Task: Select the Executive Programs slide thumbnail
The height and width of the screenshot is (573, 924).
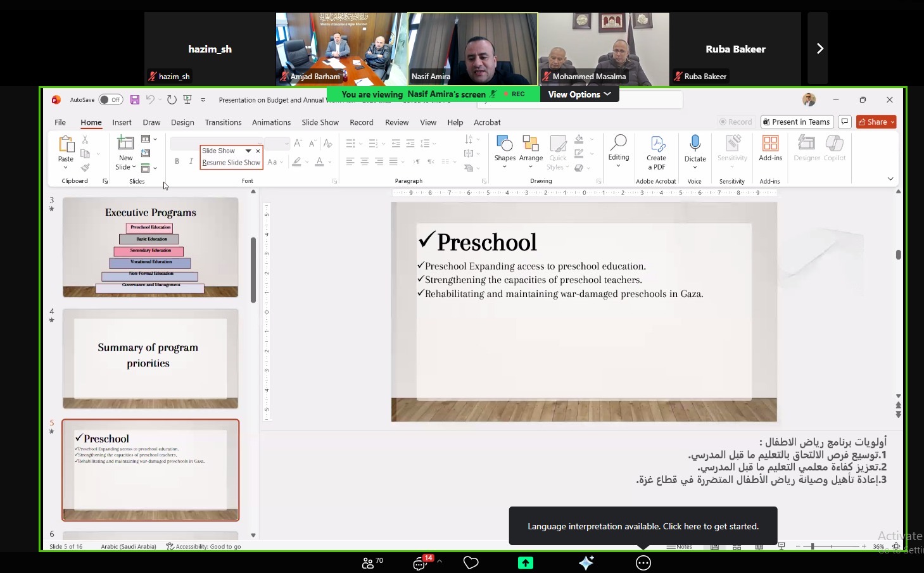Action: pyautogui.click(x=151, y=247)
